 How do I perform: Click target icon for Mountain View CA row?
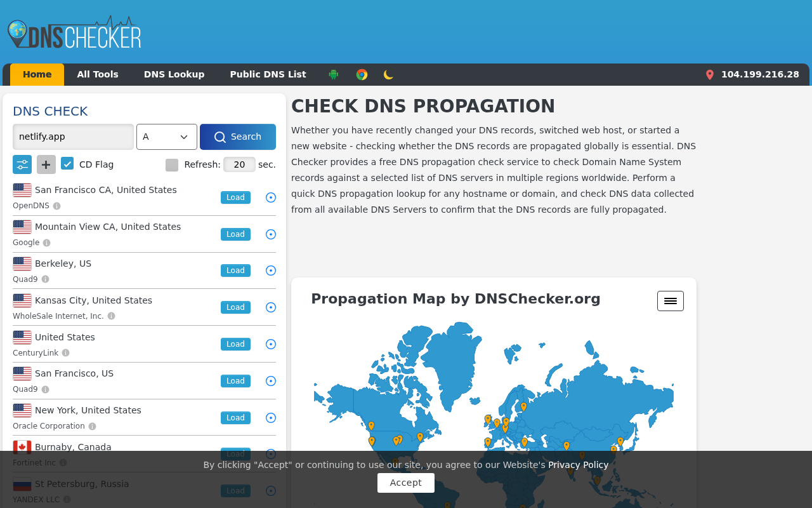[271, 234]
